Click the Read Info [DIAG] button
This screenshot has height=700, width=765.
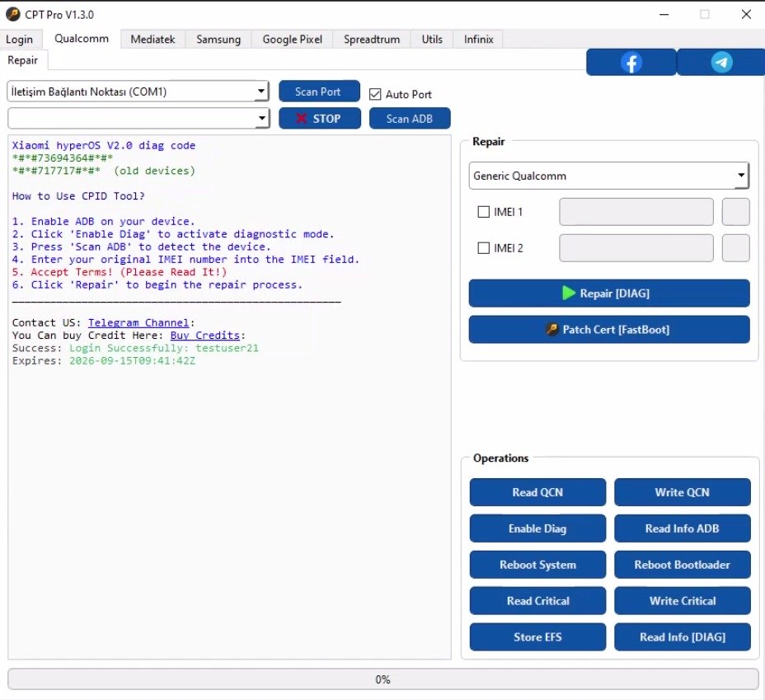point(682,637)
